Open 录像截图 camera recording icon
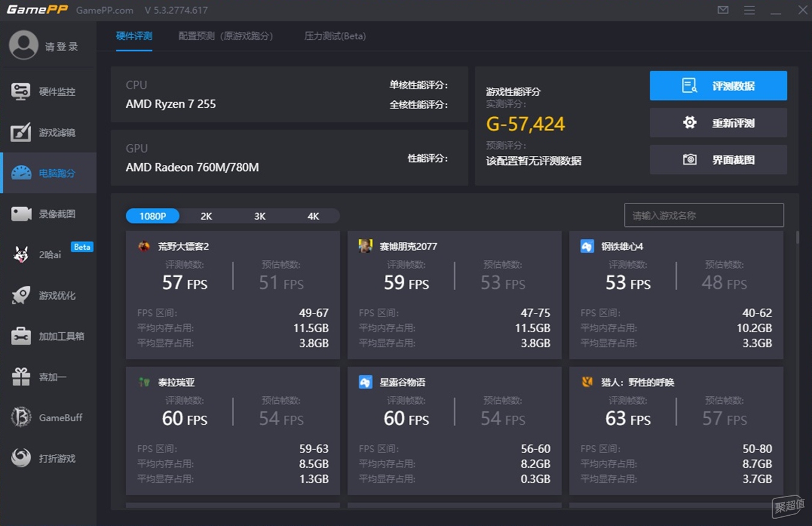The height and width of the screenshot is (526, 812). pyautogui.click(x=21, y=214)
